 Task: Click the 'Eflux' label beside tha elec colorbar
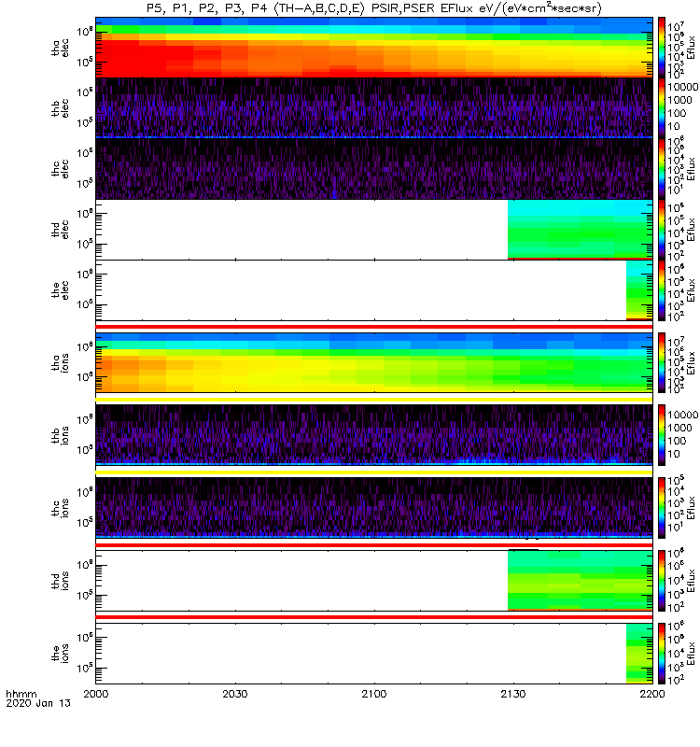[x=691, y=48]
